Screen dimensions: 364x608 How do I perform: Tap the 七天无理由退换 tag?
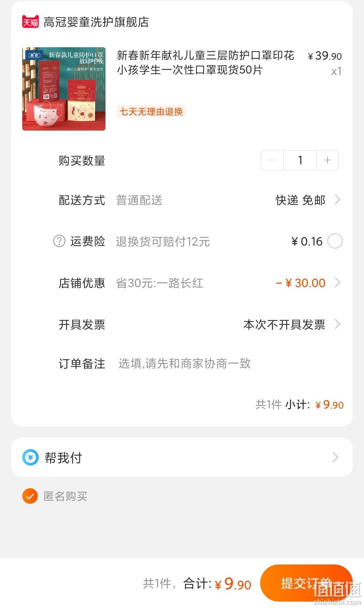[x=151, y=111]
